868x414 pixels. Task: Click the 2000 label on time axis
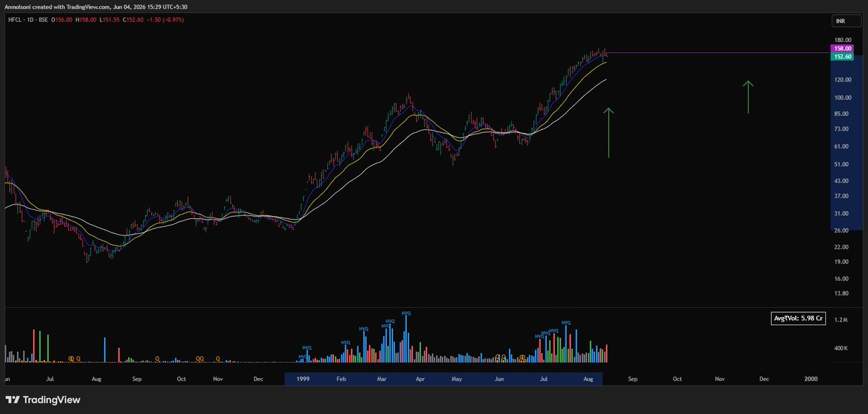pos(812,378)
